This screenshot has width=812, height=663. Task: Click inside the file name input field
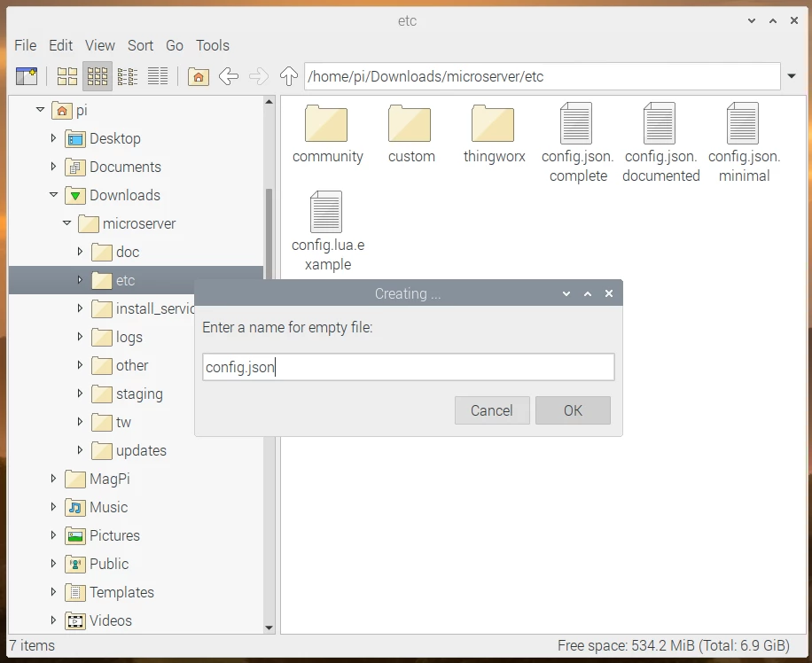click(408, 366)
